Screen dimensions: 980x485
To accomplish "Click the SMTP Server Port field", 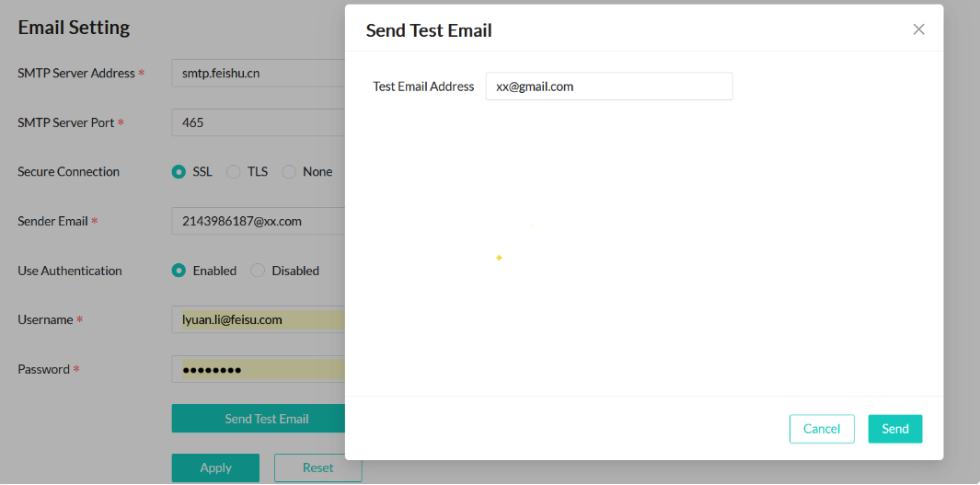I will (258, 122).
